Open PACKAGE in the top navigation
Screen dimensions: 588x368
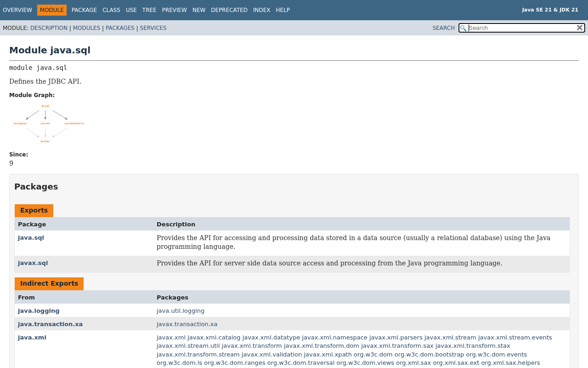(84, 10)
